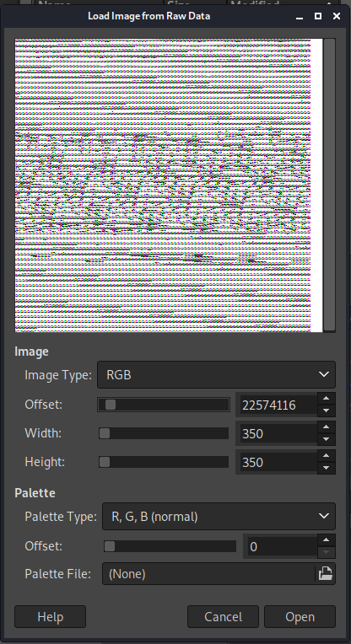Click the Width slider track

coord(164,433)
